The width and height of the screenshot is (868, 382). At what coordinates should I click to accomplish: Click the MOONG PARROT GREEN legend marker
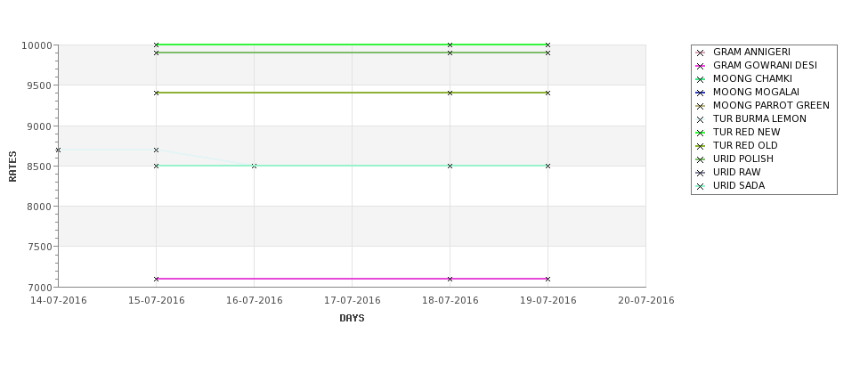[x=700, y=106]
